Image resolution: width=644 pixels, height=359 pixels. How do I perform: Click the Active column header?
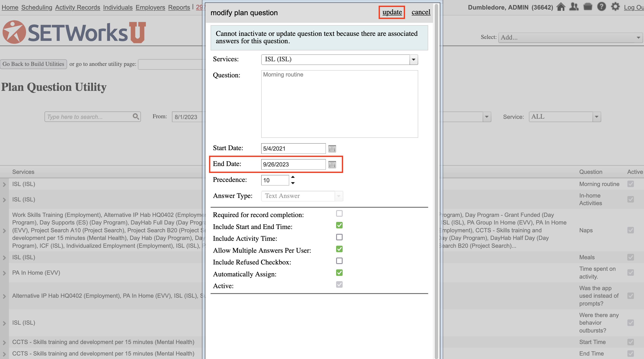[635, 172]
